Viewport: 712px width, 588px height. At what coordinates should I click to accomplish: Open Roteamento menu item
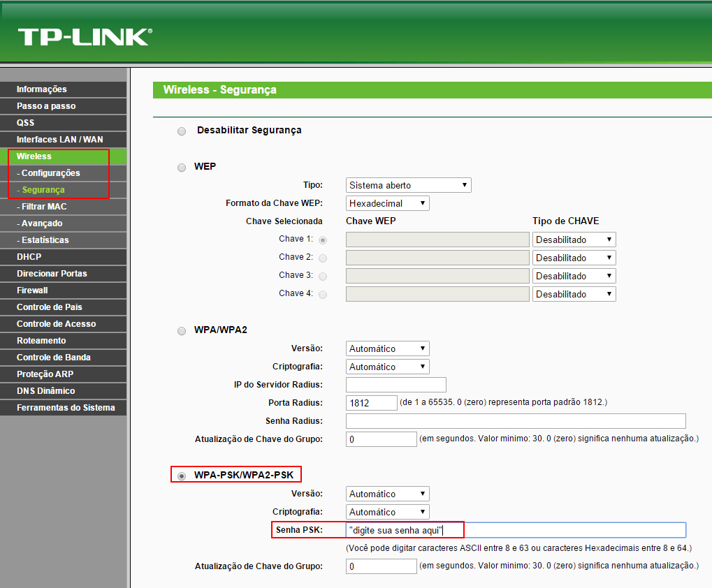click(x=63, y=341)
